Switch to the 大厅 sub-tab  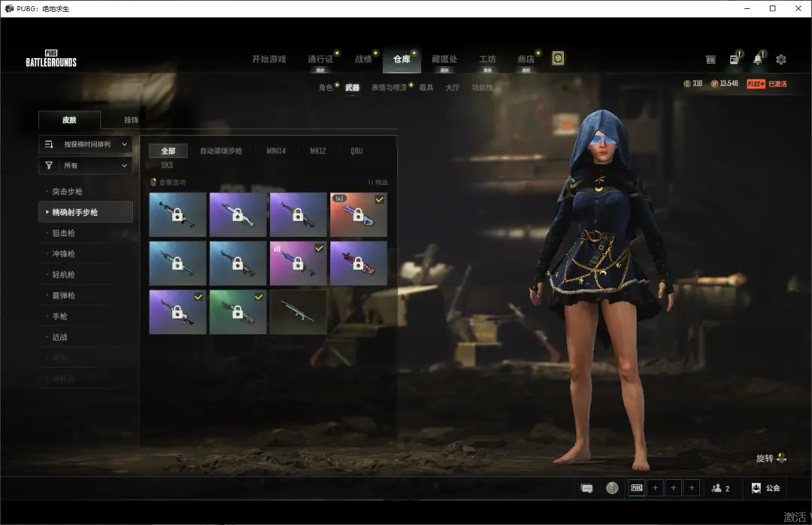[x=453, y=87]
